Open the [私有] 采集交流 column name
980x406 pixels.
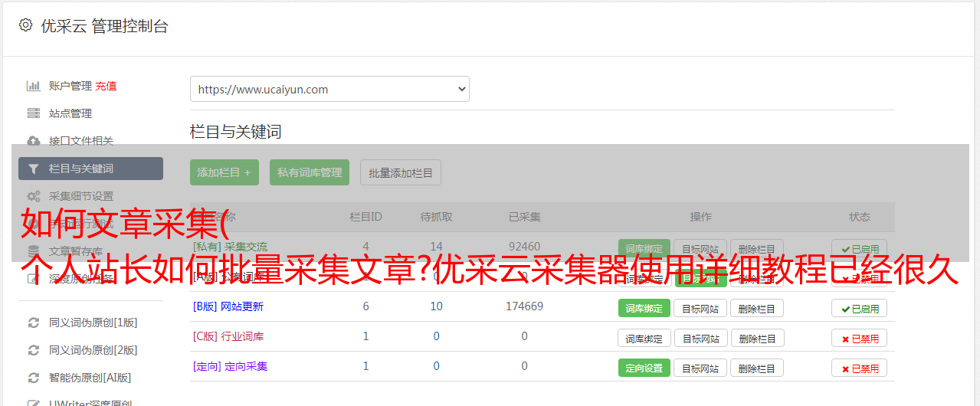coord(230,247)
